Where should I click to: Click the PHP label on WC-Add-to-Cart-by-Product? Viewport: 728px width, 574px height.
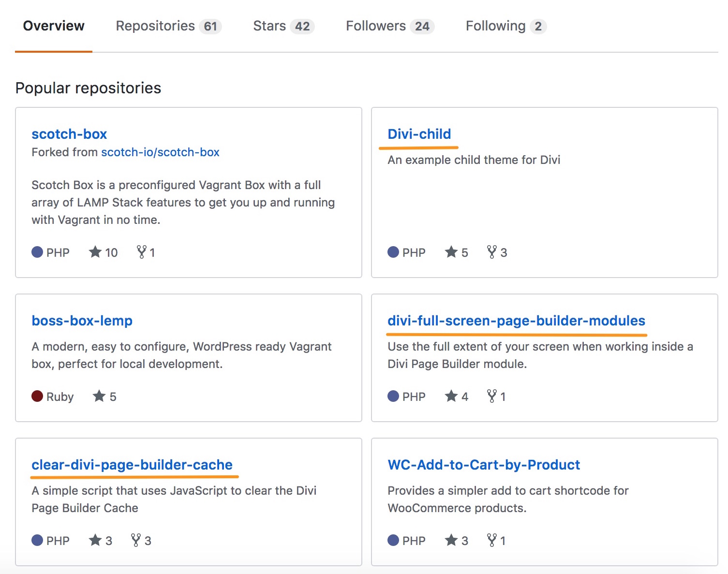pyautogui.click(x=414, y=541)
